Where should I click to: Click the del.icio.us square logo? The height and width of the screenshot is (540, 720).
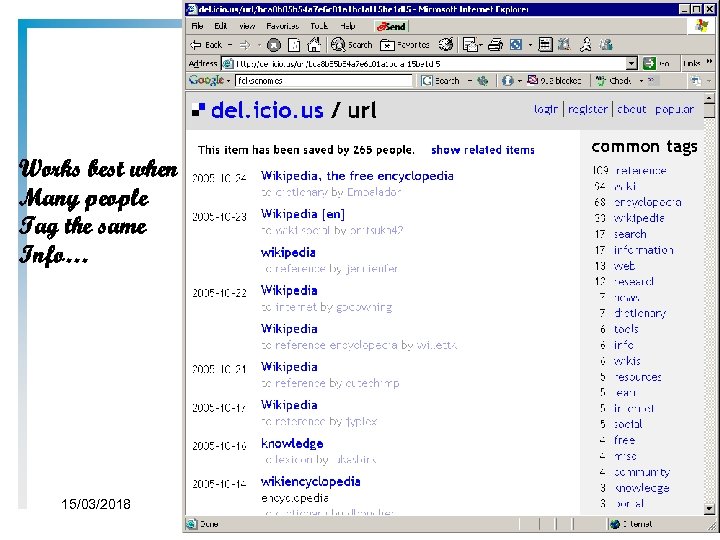pos(198,110)
